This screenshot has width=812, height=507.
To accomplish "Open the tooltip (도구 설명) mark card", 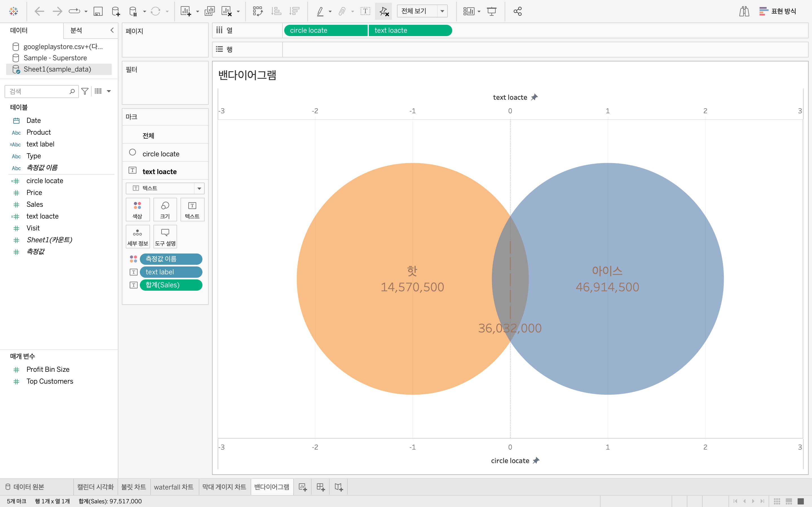I will [x=165, y=236].
